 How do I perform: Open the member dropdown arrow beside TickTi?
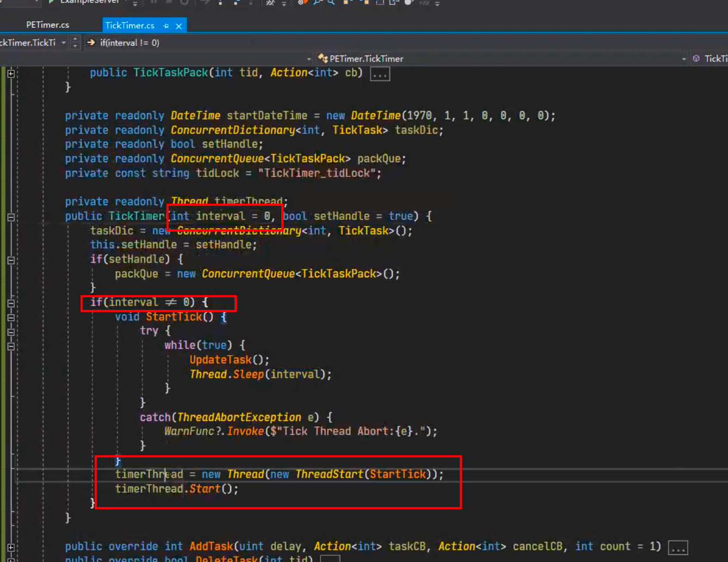[684, 59]
